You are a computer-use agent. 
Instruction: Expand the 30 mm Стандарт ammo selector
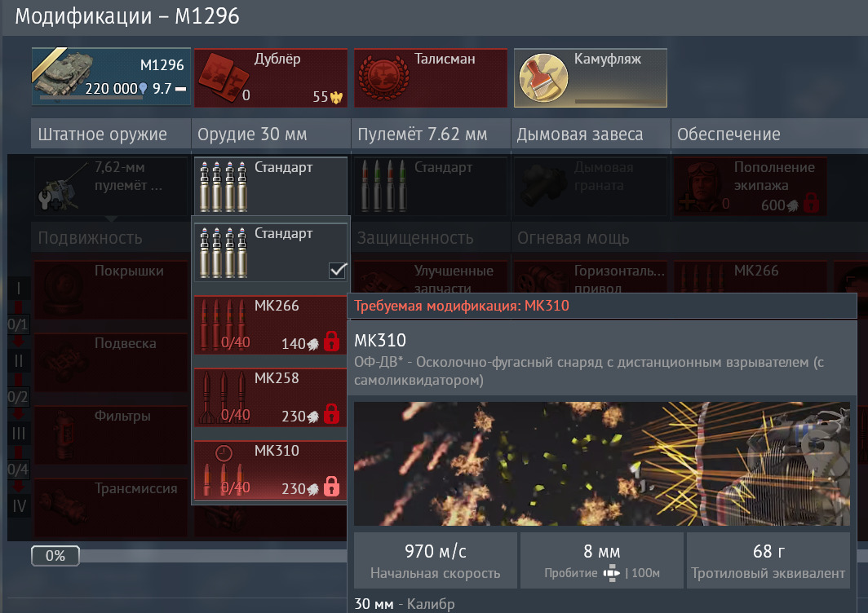(270, 186)
